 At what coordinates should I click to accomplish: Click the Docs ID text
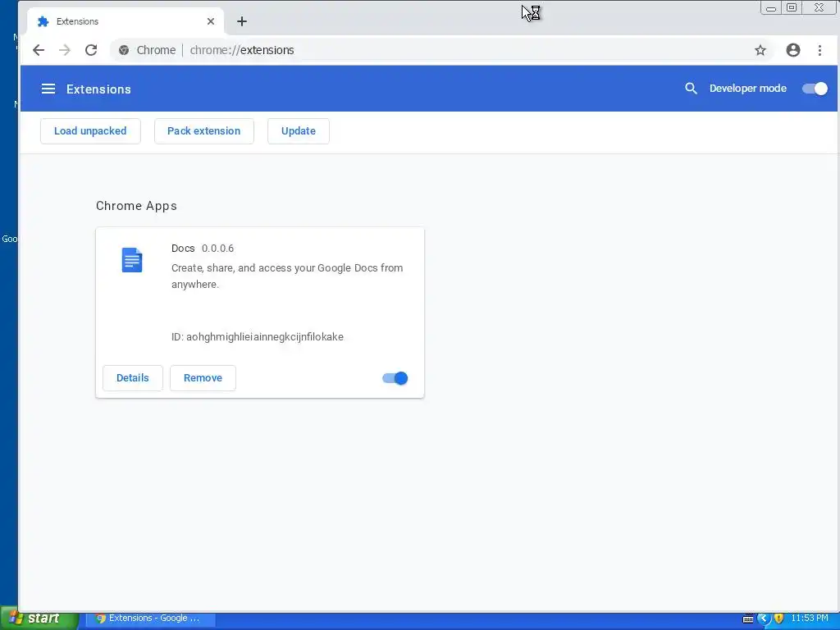(x=258, y=337)
